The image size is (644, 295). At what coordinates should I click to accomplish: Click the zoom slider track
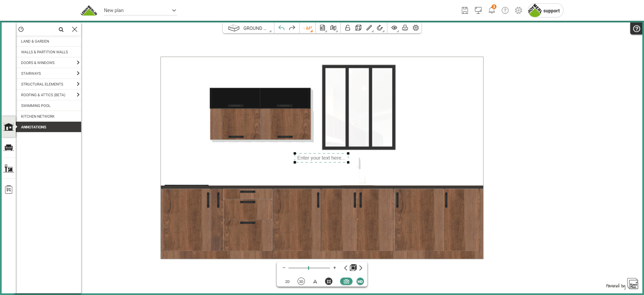[309, 268]
